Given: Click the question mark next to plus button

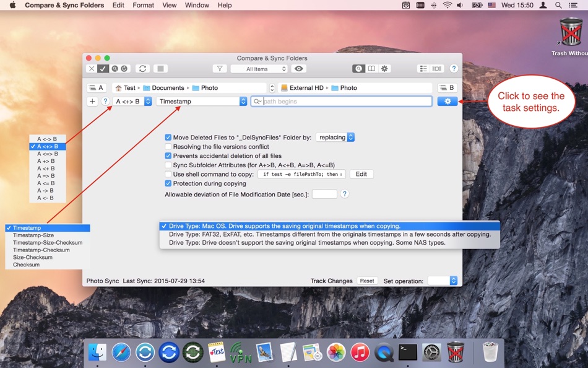Looking at the screenshot, I should pos(105,102).
